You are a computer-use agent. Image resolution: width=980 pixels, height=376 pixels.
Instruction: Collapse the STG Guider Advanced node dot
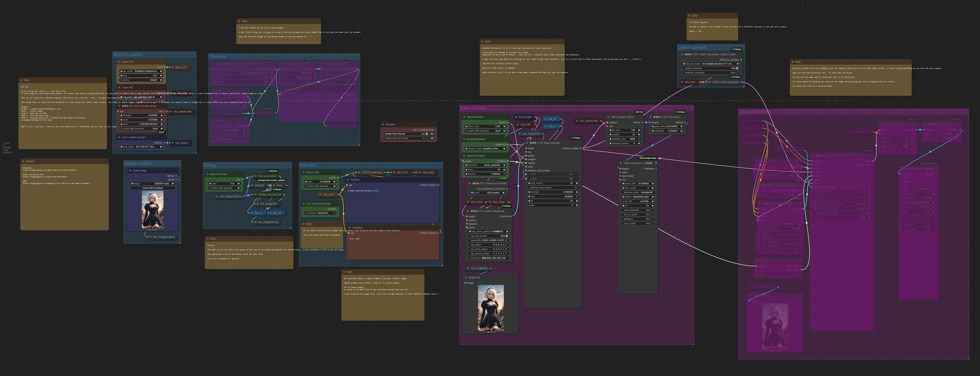coord(468,211)
